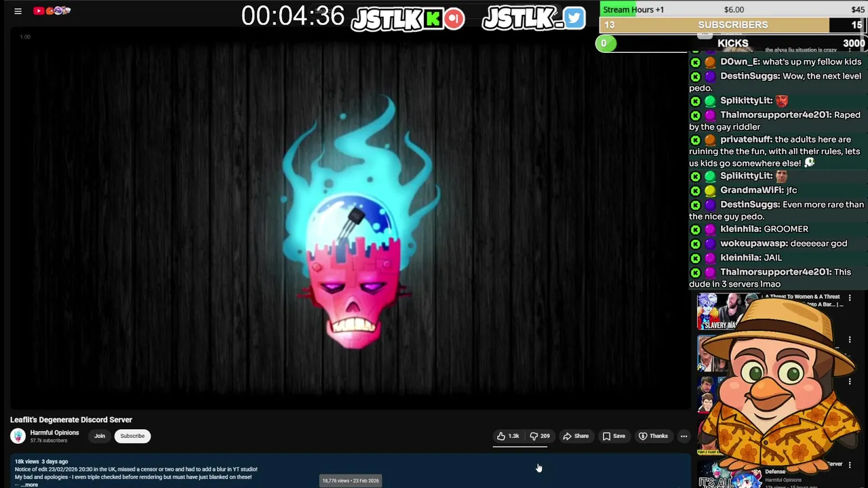The image size is (868, 488).
Task: Click wokeupawasp chat message
Action: [769, 243]
